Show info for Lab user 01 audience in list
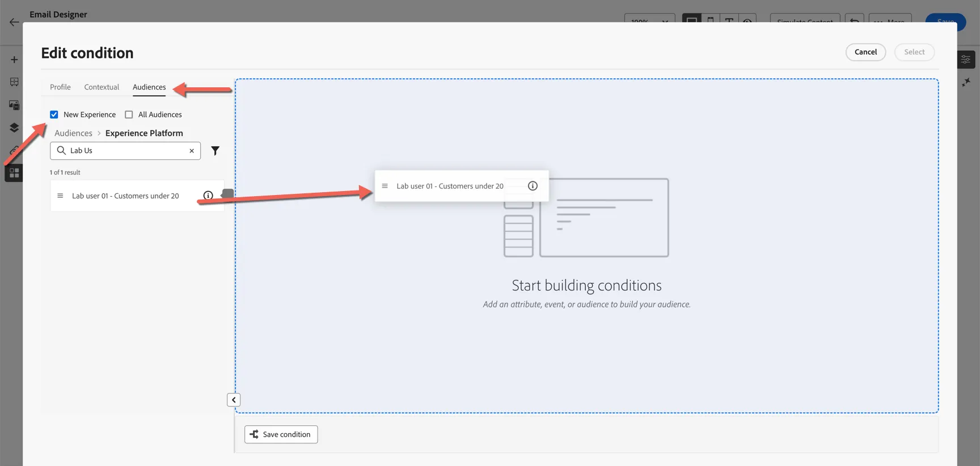This screenshot has height=466, width=980. (208, 196)
